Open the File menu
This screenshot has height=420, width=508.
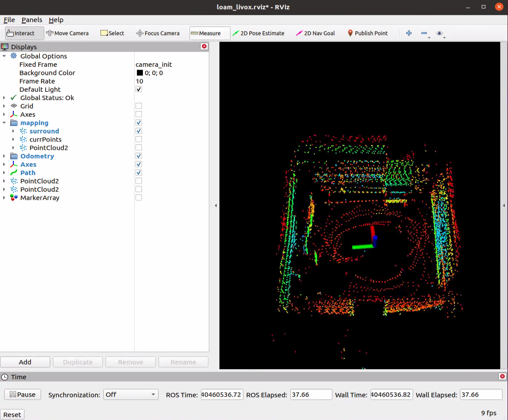(x=9, y=20)
